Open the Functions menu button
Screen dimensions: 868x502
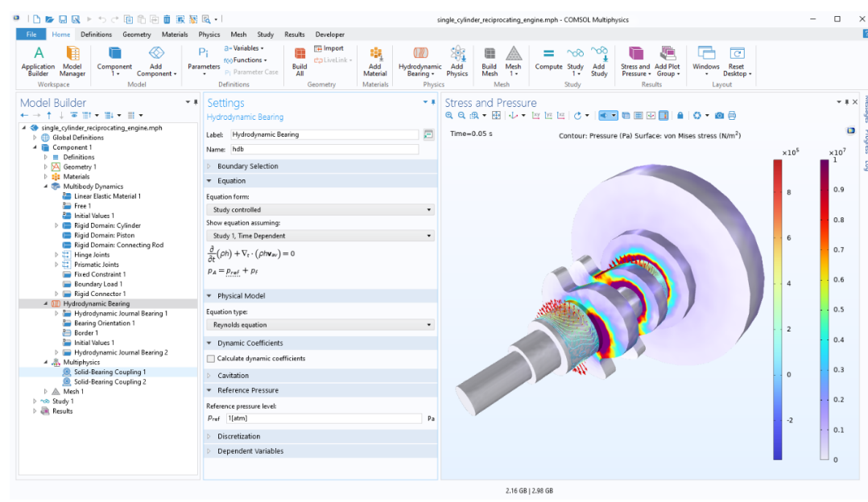click(x=246, y=60)
